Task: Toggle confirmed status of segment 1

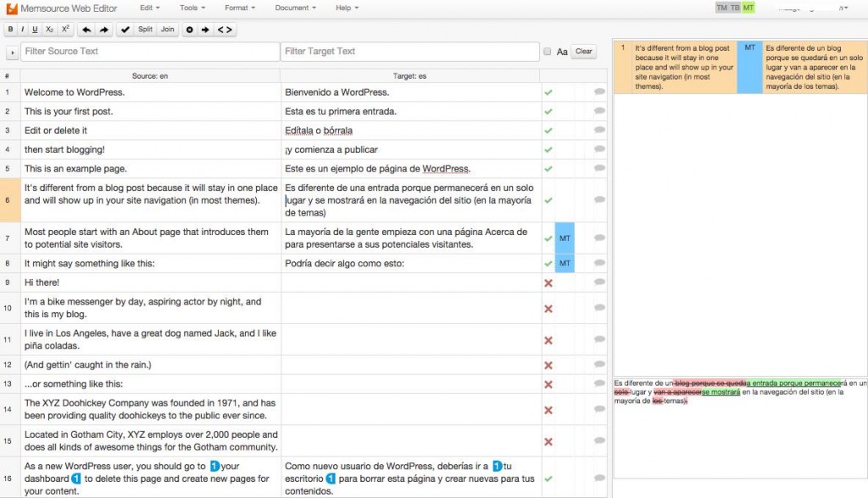Action: [548, 92]
